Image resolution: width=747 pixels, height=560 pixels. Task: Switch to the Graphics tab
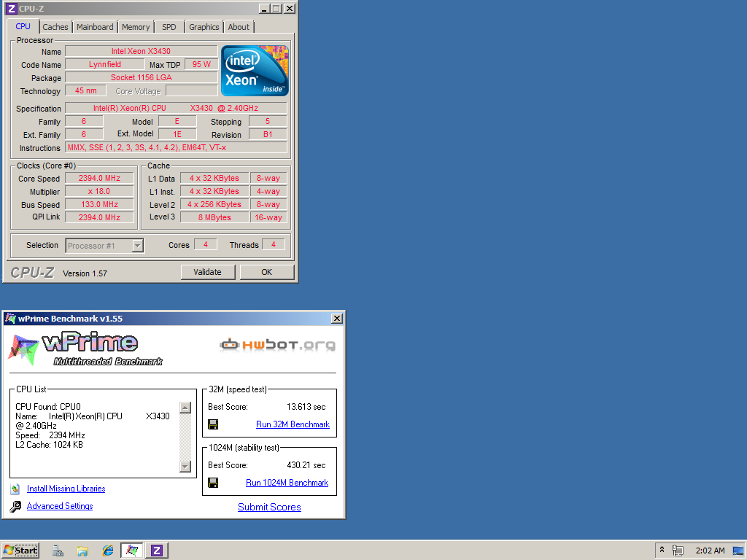tap(204, 27)
